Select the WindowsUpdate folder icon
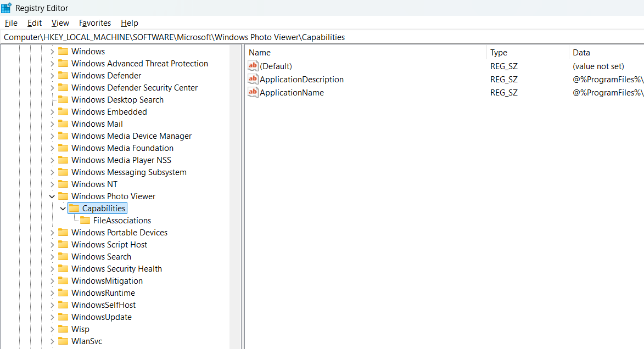This screenshot has width=644, height=349. (x=63, y=317)
